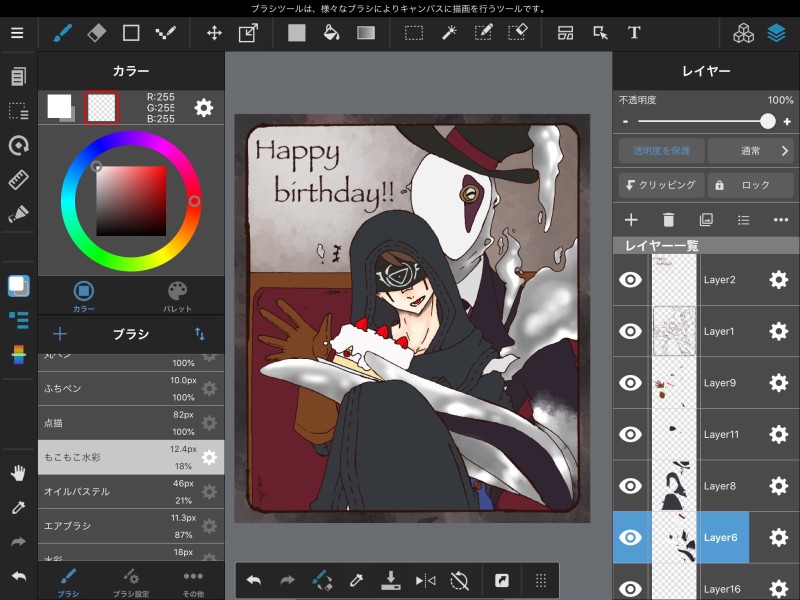This screenshot has height=600, width=800.
Task: Open the document pages sidebar icon
Action: click(18, 77)
